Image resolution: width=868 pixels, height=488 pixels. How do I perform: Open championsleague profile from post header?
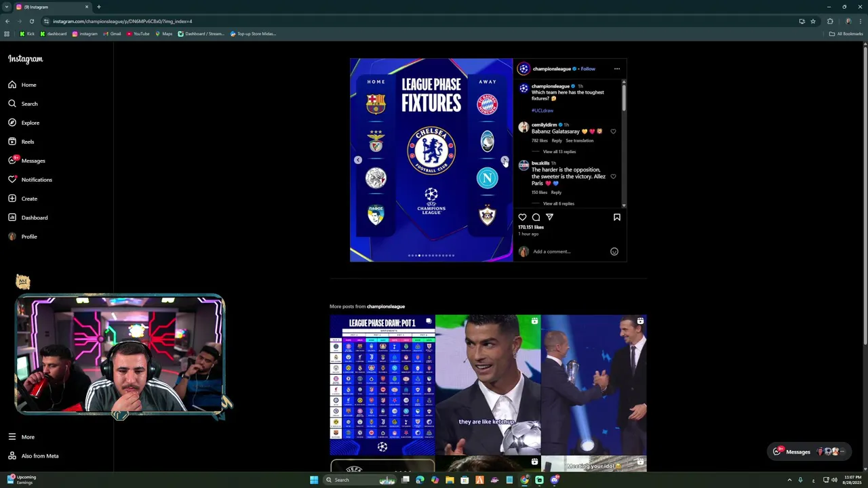551,68
